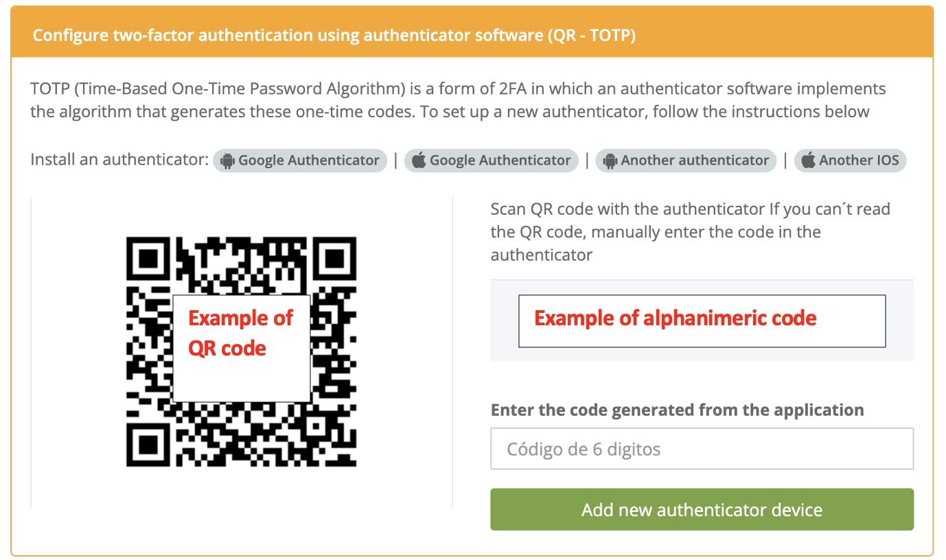Select the 'Example of alphanimeric code' box
This screenshot has width=946, height=560.
[702, 320]
